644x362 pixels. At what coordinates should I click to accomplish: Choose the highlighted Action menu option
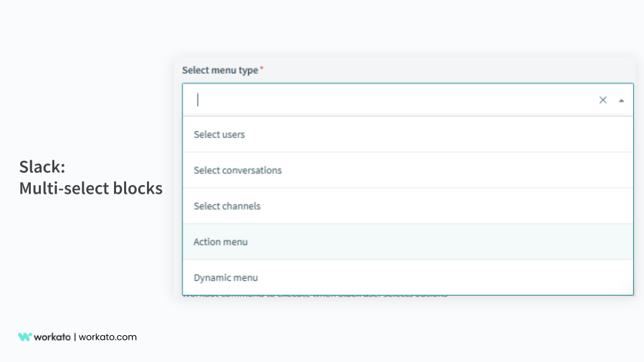221,241
